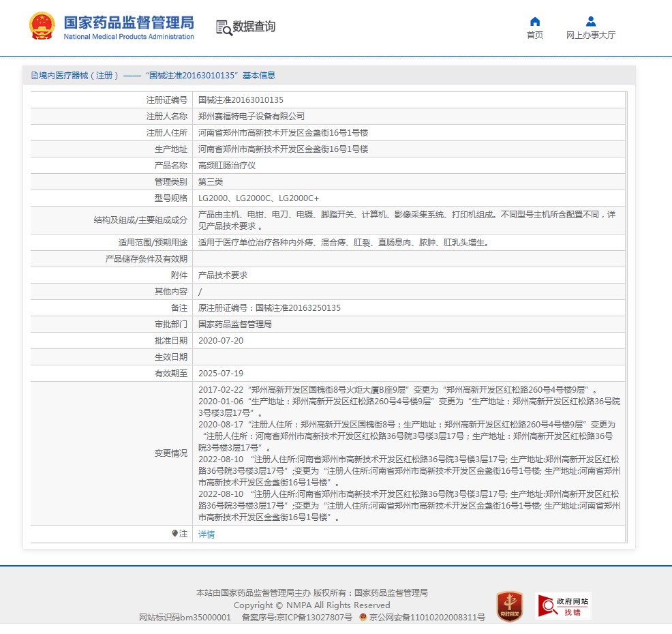Image resolution: width=672 pixels, height=634 pixels.
Task: Open 网上办事大厅 via the person icon
Action: [x=591, y=21]
